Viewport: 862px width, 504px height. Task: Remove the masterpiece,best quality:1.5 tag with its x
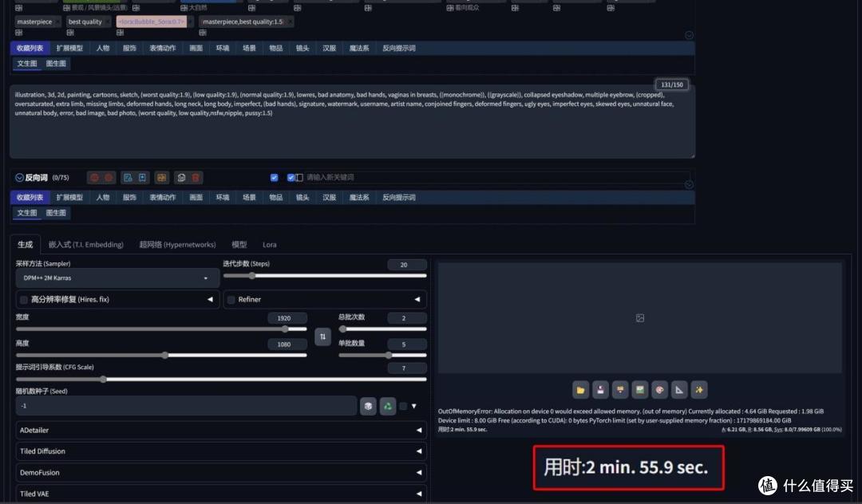[290, 22]
